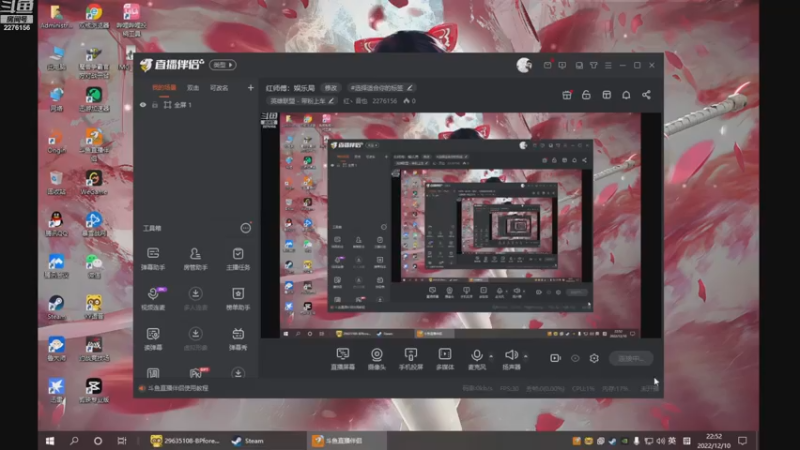Toggle preview eye icon near settings gear
Screen dimensions: 800x450
pyautogui.click(x=575, y=358)
